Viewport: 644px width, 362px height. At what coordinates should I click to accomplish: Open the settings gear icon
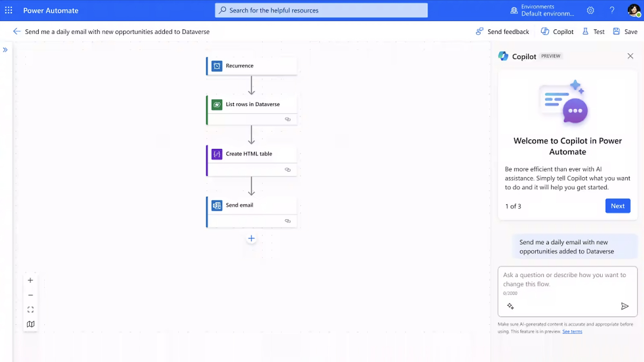590,10
